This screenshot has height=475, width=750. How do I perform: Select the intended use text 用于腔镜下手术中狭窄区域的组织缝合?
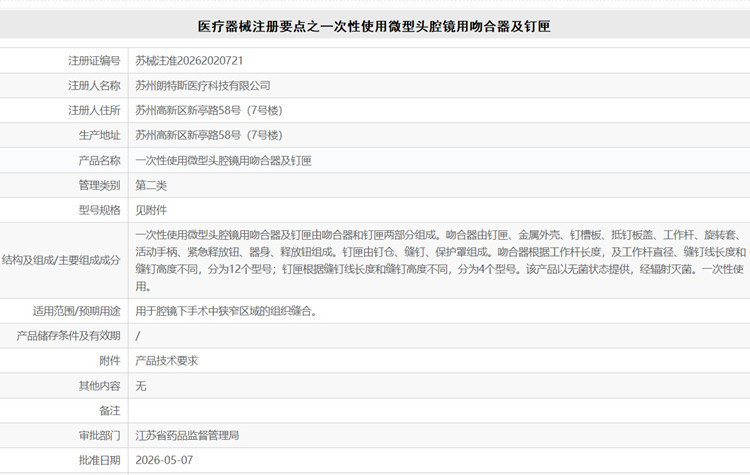point(226,311)
